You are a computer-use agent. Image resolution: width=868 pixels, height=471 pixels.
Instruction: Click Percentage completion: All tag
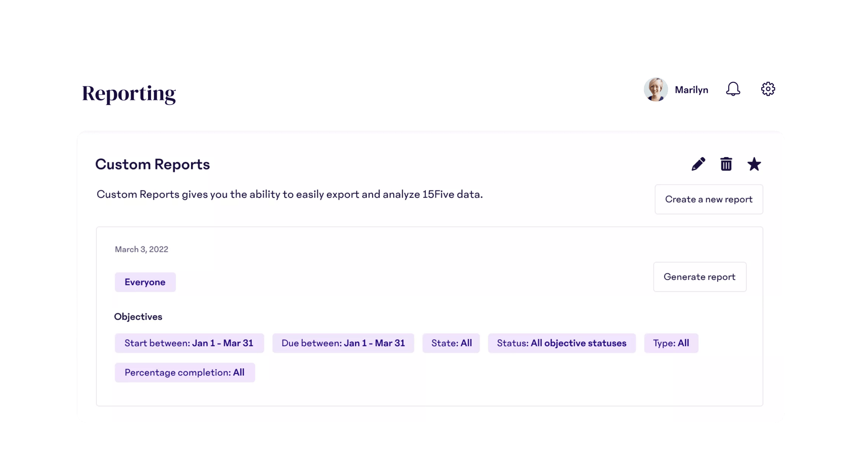(184, 373)
